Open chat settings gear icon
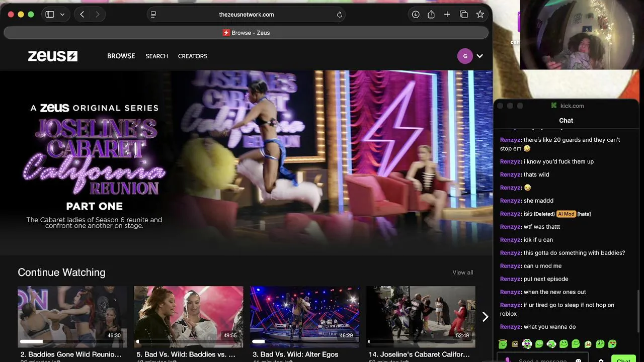The width and height of the screenshot is (644, 362). point(601,360)
